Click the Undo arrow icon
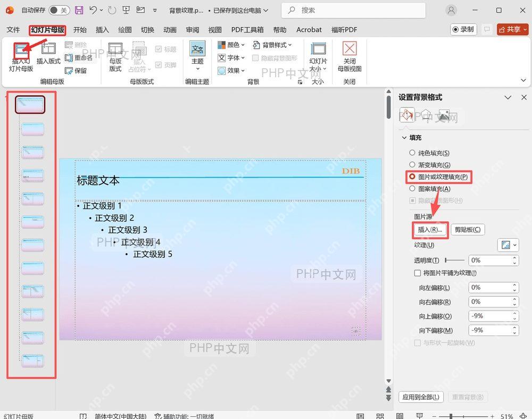Image resolution: width=532 pixels, height=419 pixels. coord(93,10)
